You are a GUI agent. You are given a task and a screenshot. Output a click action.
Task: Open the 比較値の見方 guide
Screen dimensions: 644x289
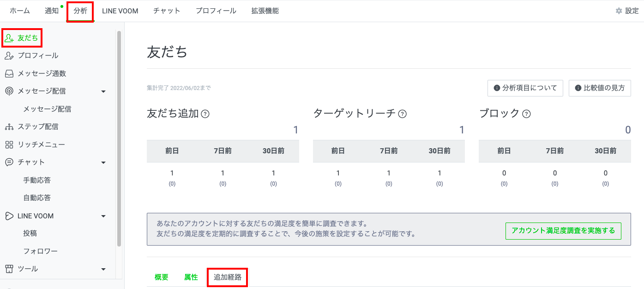[x=600, y=88]
